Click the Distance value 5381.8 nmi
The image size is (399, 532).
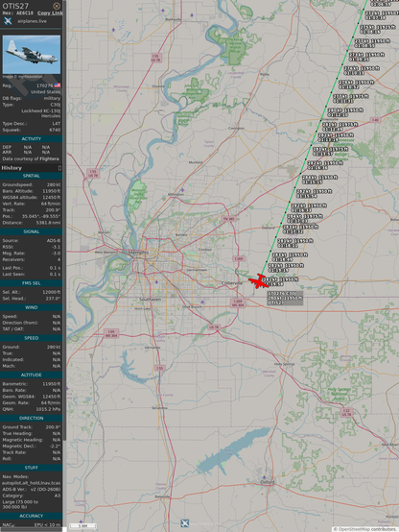point(49,223)
